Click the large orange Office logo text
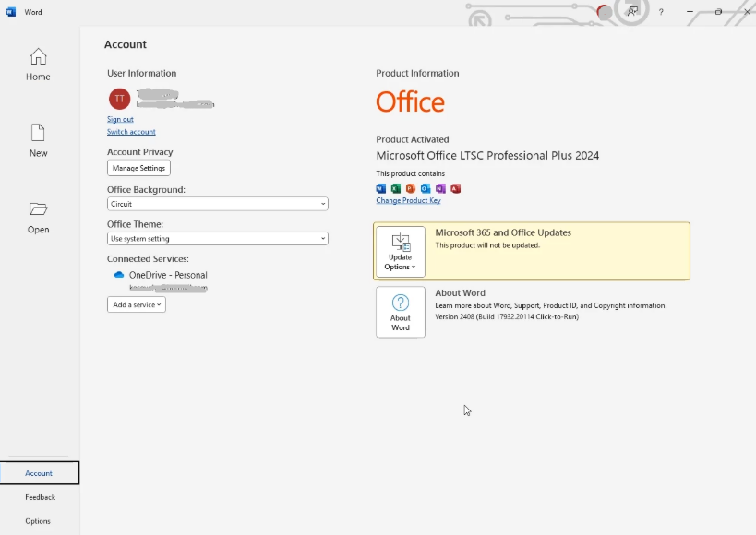756x535 pixels. tap(410, 101)
